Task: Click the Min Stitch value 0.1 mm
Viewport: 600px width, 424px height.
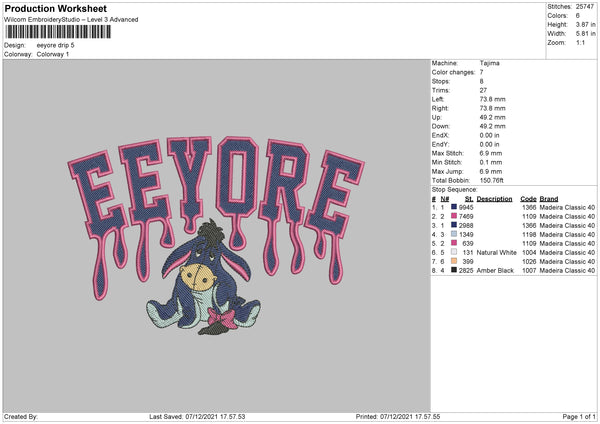Action: pos(491,162)
